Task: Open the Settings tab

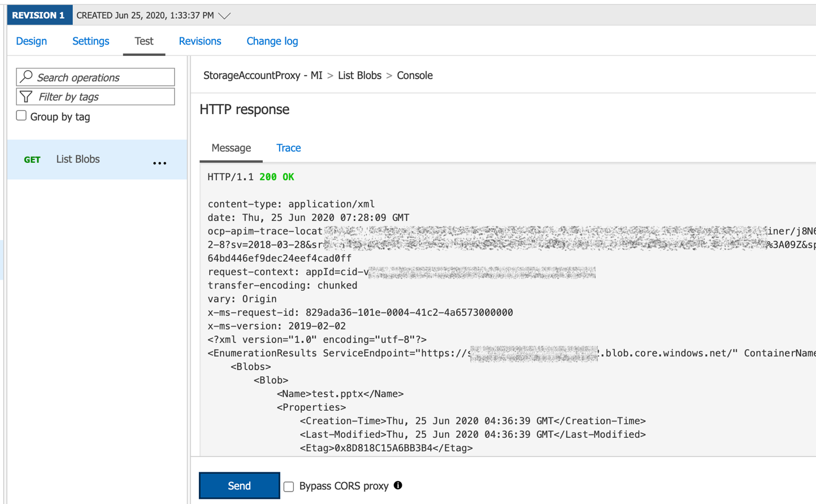Action: click(x=91, y=41)
